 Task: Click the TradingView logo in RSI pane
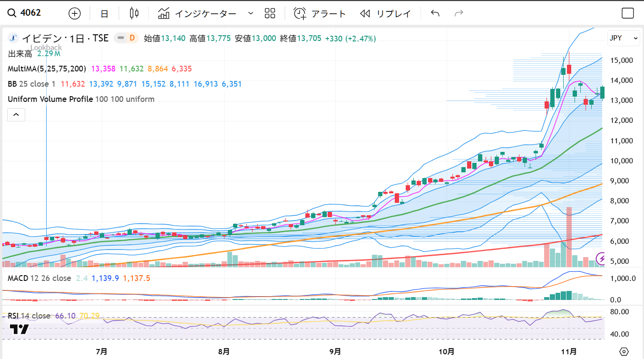20,329
